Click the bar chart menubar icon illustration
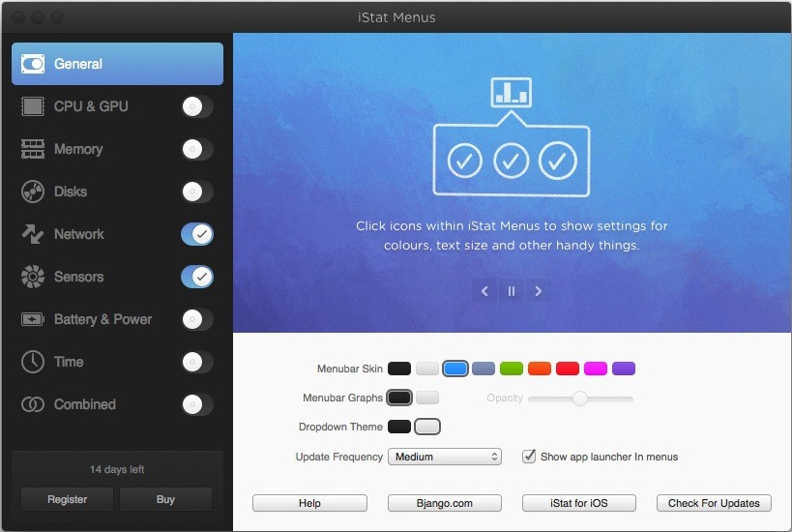 pos(512,92)
